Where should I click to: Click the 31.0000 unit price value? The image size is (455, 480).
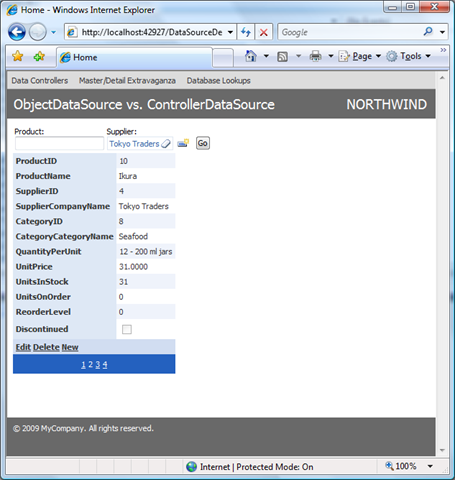(x=133, y=267)
